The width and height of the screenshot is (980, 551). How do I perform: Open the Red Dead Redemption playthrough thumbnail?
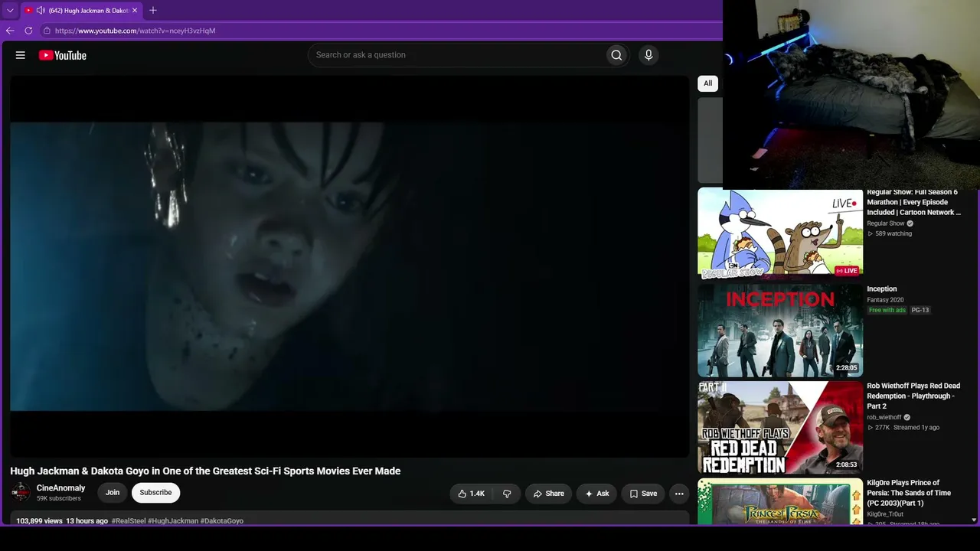click(780, 428)
